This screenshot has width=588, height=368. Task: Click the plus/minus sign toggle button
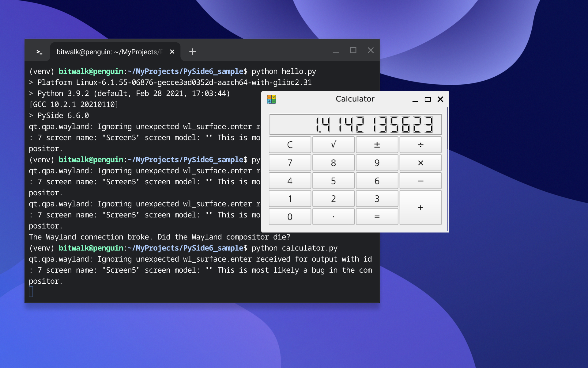coord(377,145)
